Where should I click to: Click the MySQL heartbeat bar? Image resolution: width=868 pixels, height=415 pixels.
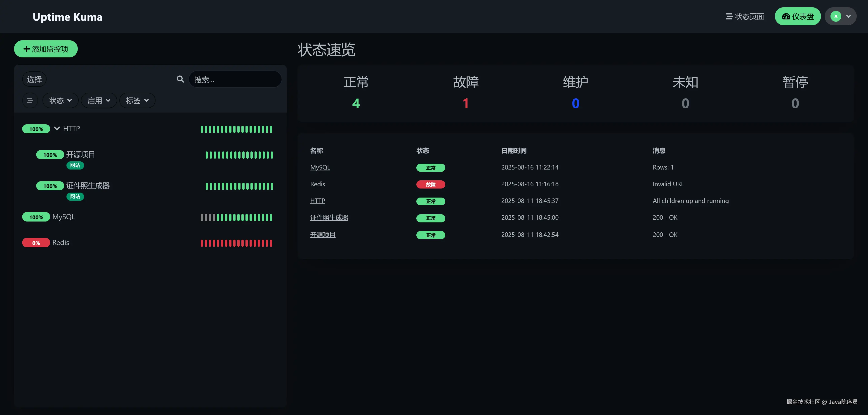pos(236,217)
